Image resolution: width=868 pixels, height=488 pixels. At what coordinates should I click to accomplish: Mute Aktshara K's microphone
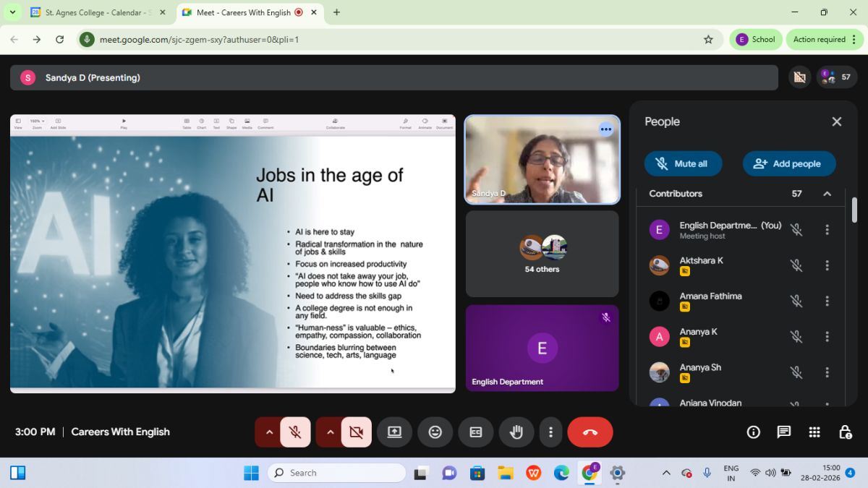pos(796,265)
